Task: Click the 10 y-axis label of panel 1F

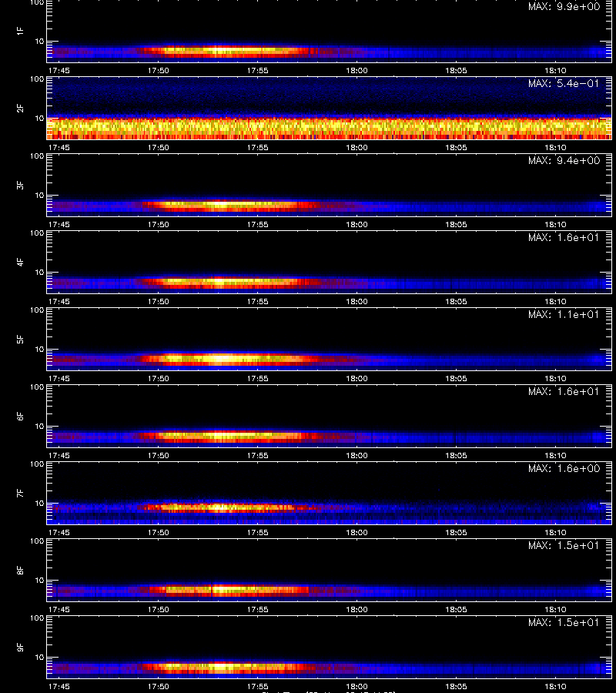Action: pyautogui.click(x=39, y=42)
